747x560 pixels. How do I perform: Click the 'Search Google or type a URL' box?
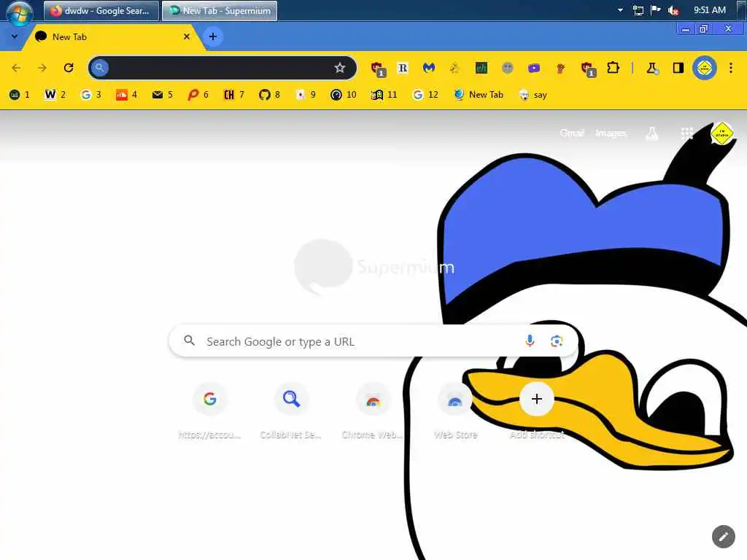coord(374,341)
